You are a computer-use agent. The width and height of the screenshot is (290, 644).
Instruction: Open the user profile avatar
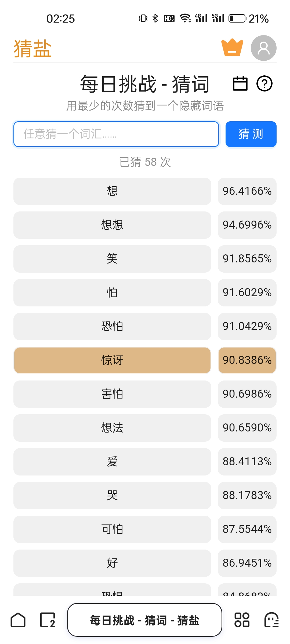tap(263, 48)
